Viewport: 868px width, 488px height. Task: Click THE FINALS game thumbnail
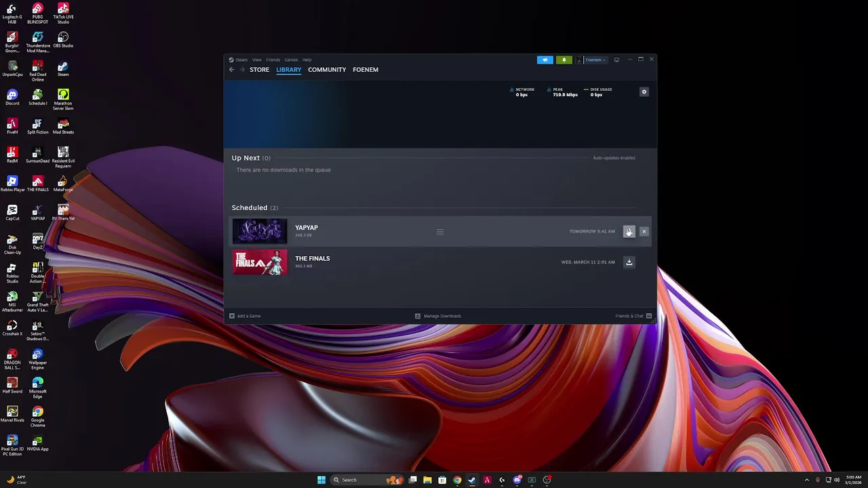[x=260, y=262]
